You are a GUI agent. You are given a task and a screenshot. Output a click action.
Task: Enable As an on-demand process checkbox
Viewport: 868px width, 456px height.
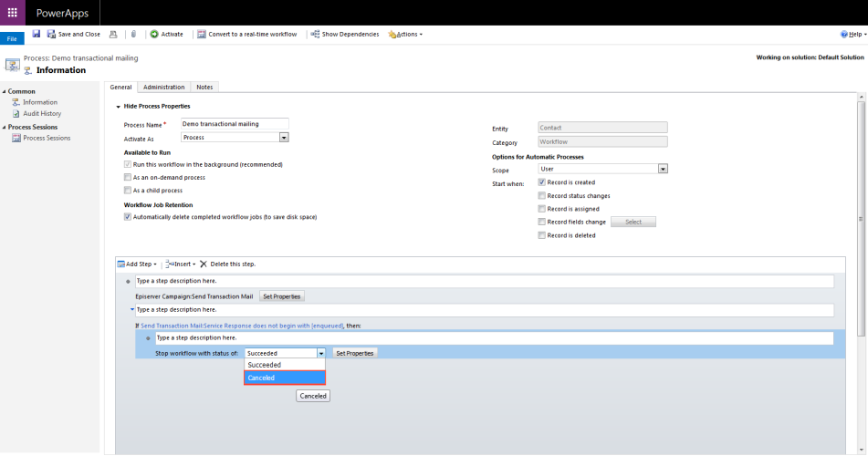(128, 178)
